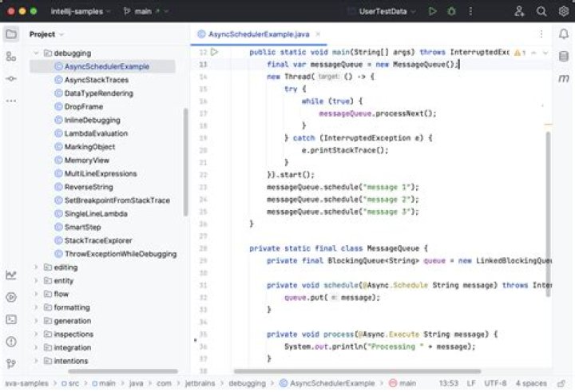Collapse the debugging folder
This screenshot has height=392, width=575.
coord(36,53)
